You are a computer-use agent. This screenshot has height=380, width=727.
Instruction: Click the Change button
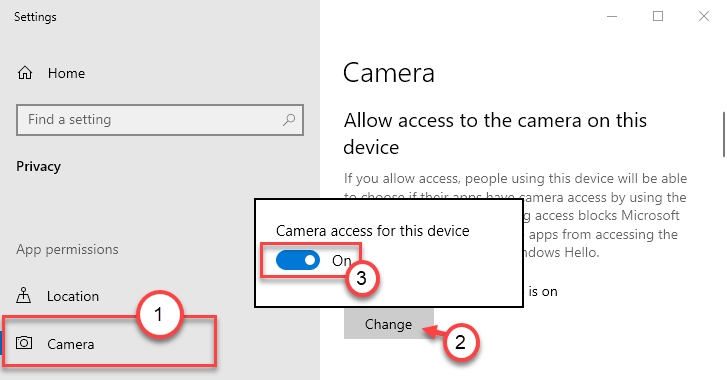[389, 324]
